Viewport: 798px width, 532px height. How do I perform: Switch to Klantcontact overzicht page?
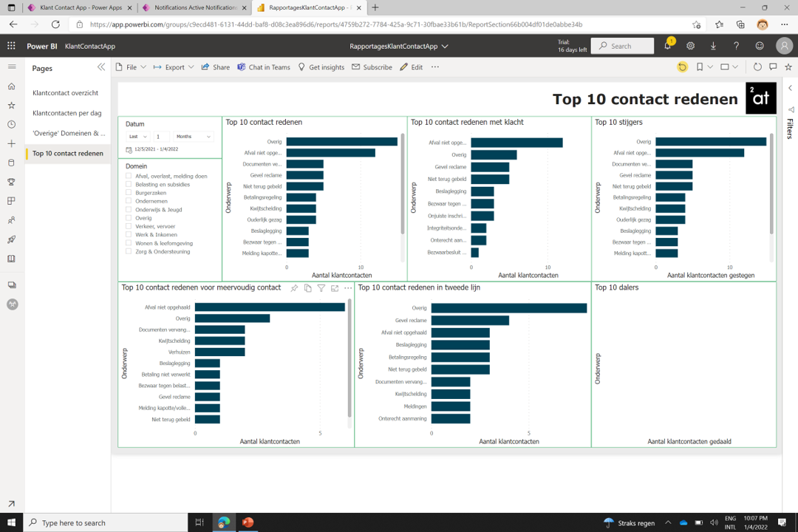[x=66, y=93]
